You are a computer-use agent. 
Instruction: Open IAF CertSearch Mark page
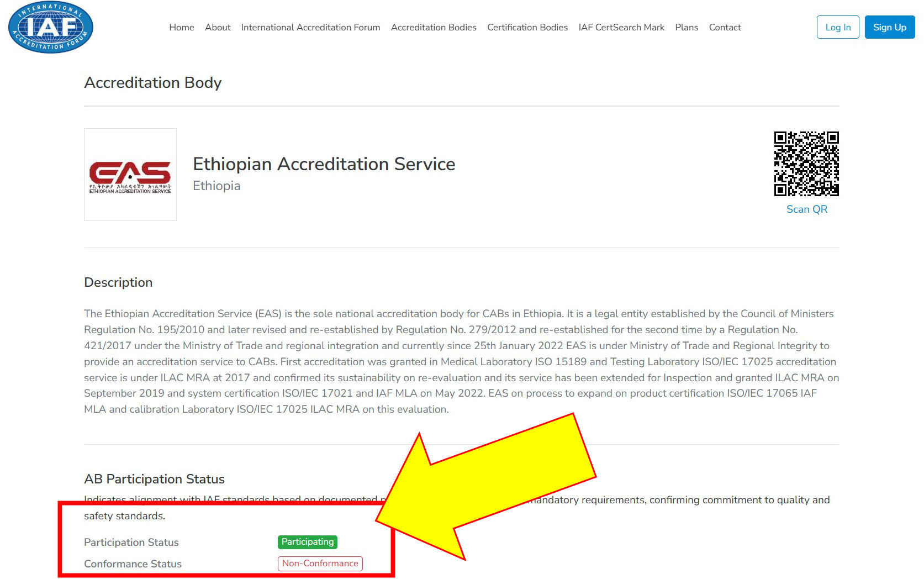point(621,27)
